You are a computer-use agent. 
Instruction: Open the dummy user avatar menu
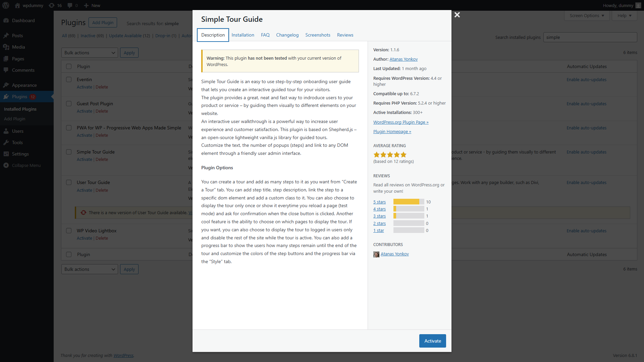[x=638, y=5]
